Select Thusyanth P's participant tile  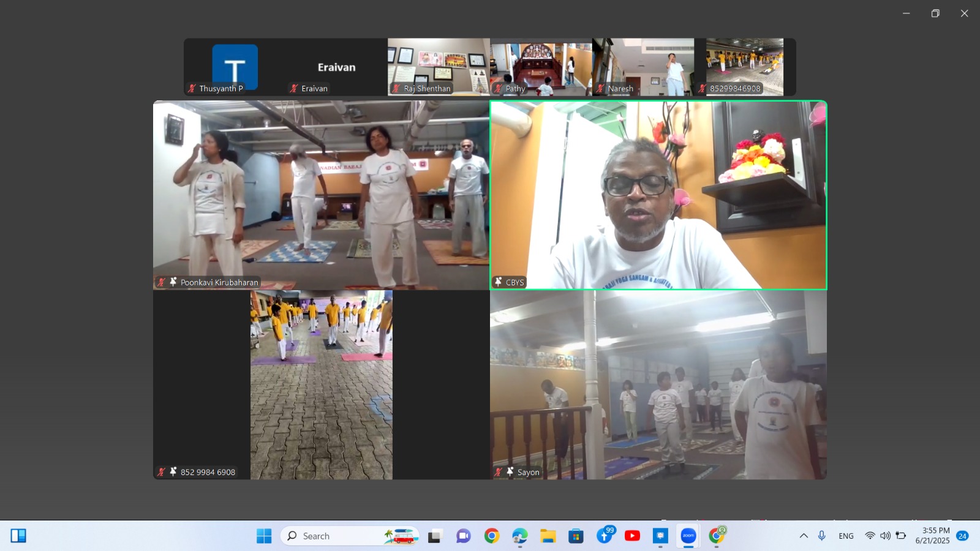tap(235, 67)
